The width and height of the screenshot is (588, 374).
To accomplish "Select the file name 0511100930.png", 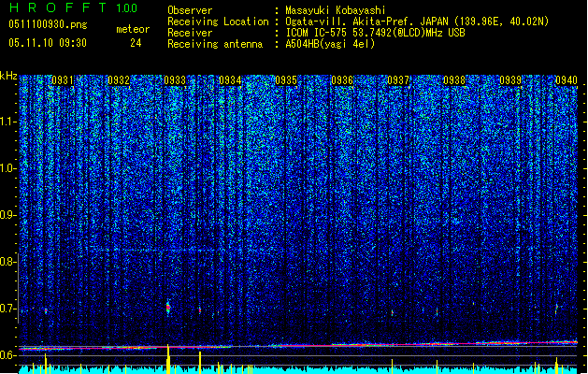I will (x=48, y=25).
